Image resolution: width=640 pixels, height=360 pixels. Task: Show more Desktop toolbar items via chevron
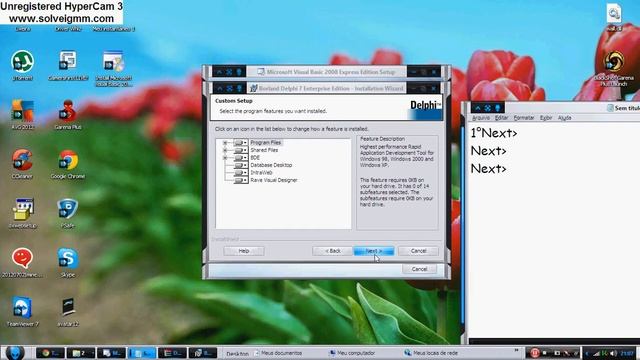tap(516, 350)
